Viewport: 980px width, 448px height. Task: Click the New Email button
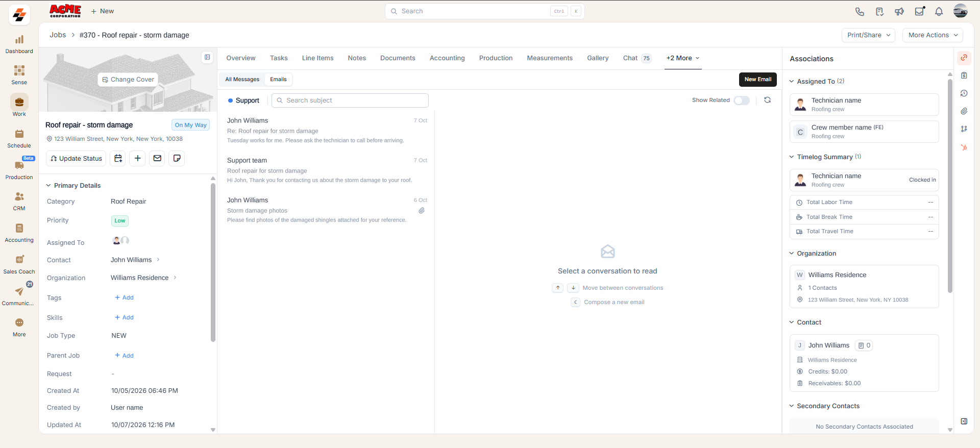(x=758, y=80)
